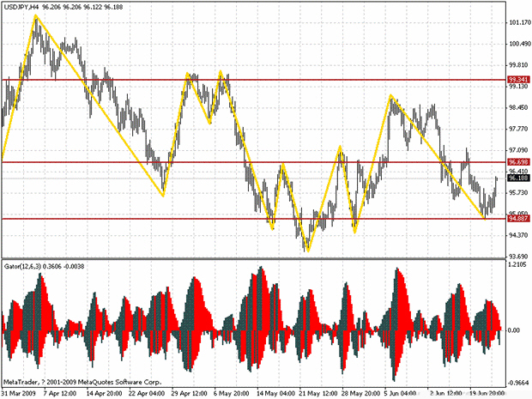Screen dimensions: 532x399
Task: Click the 7 Apr 12:00 time label
Action: (60, 394)
